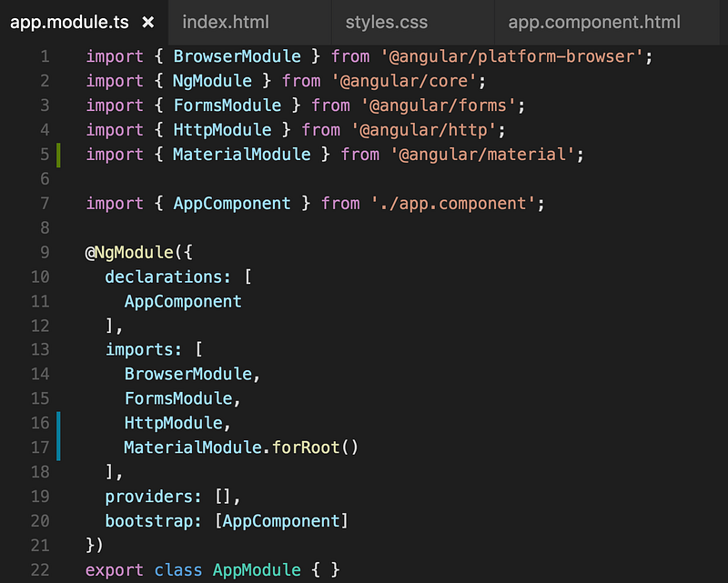Close the app.module.ts tab
Viewport: 728px width, 583px height.
[x=148, y=22]
